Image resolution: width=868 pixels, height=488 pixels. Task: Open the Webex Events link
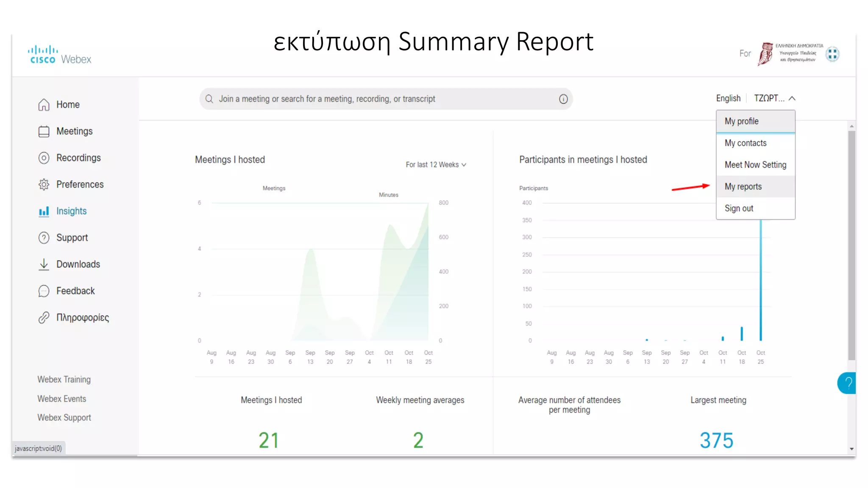[x=62, y=399]
